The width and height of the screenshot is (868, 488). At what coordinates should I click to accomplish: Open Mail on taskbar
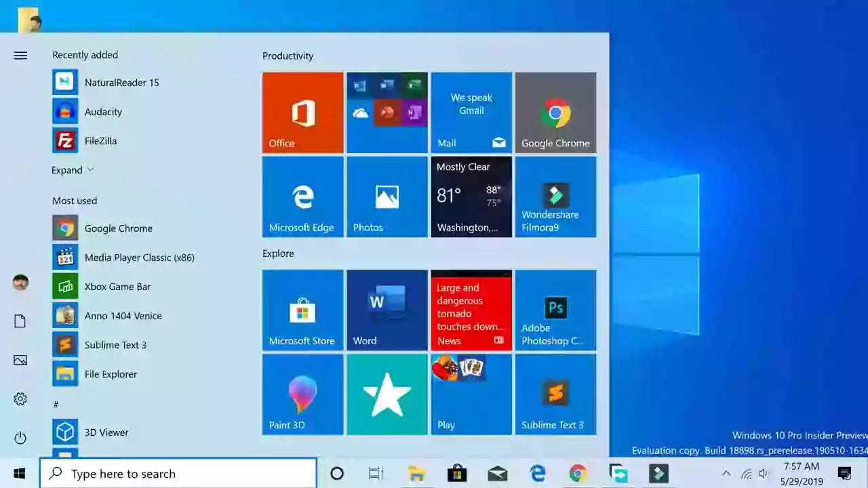click(x=498, y=474)
